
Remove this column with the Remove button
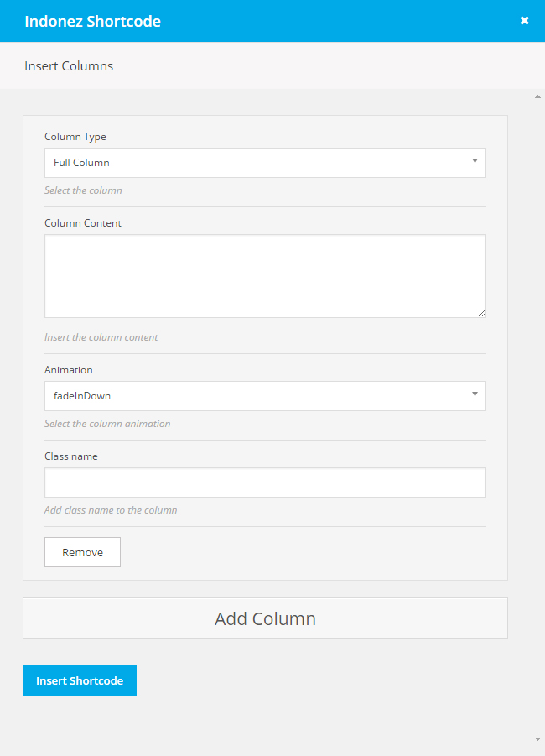82,552
